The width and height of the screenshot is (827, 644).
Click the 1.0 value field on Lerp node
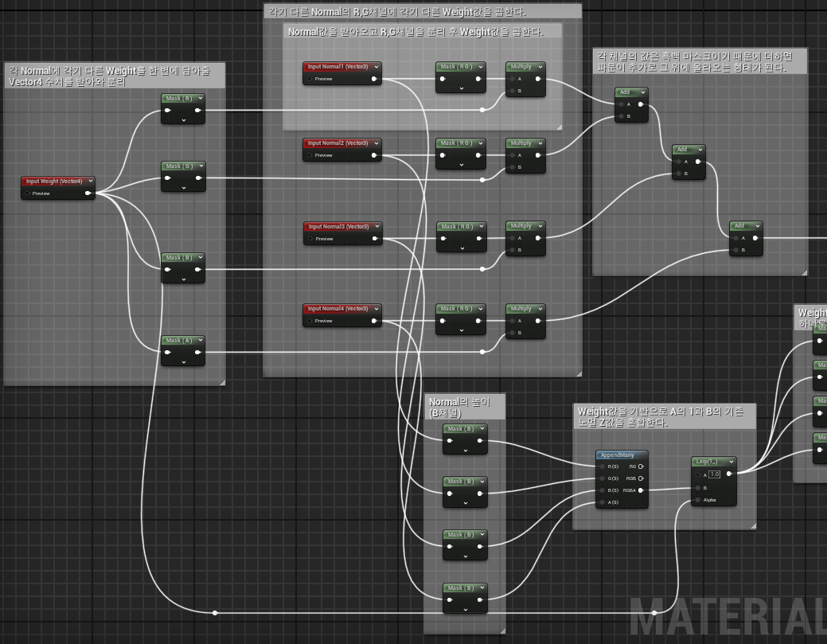coord(714,474)
